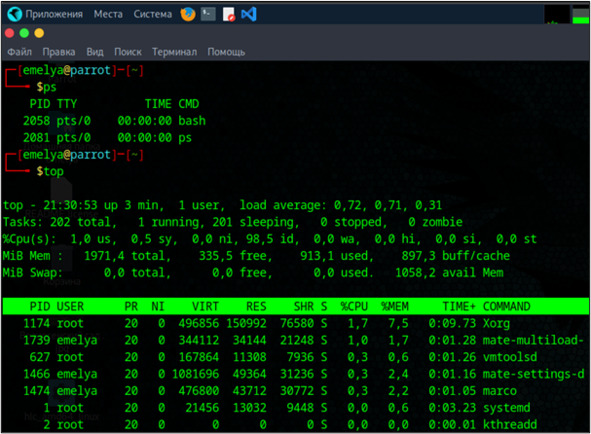Image resolution: width=591 pixels, height=434 pixels.
Task: Open the Приложения menu
Action: tap(54, 14)
